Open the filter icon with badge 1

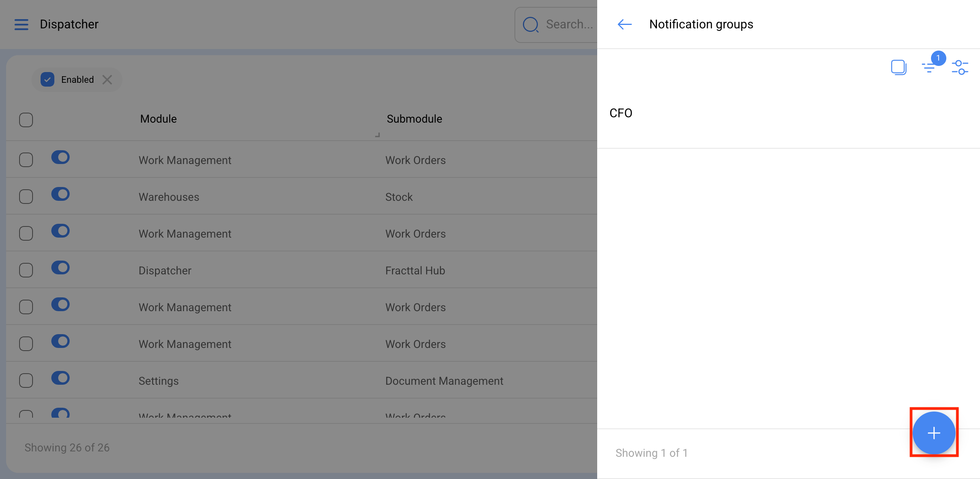pyautogui.click(x=929, y=67)
